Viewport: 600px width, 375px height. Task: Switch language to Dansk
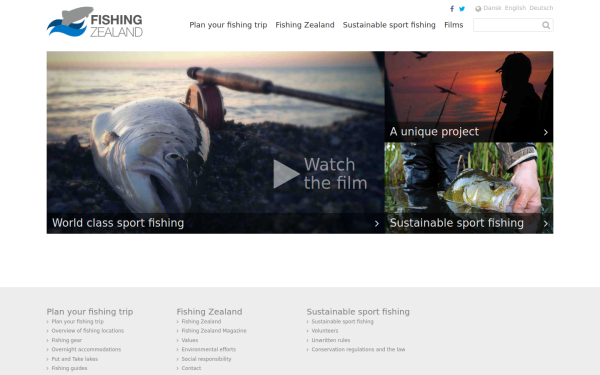click(492, 8)
